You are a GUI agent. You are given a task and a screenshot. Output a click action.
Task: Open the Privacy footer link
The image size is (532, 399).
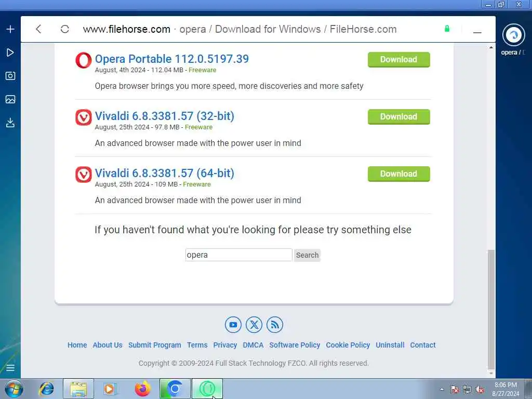(x=225, y=345)
